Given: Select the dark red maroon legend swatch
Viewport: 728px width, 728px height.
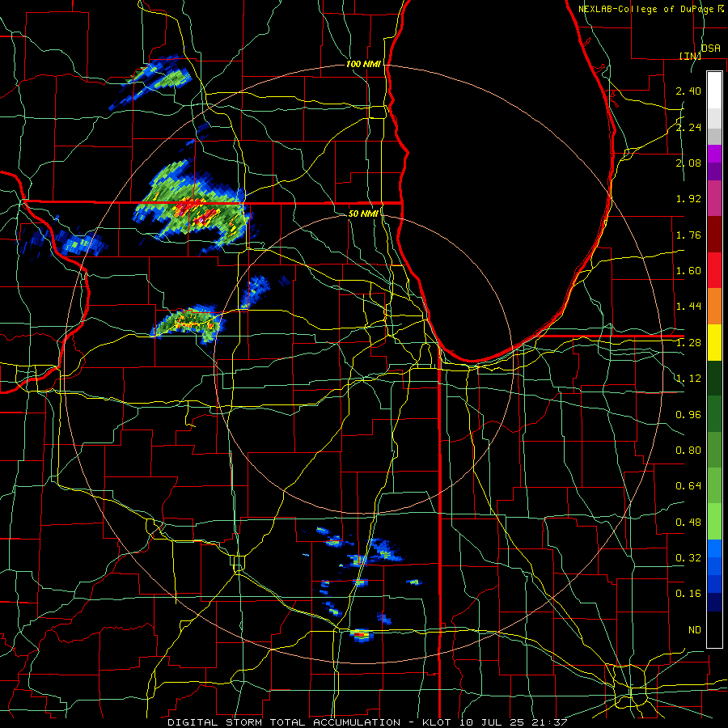Looking at the screenshot, I should tap(714, 235).
